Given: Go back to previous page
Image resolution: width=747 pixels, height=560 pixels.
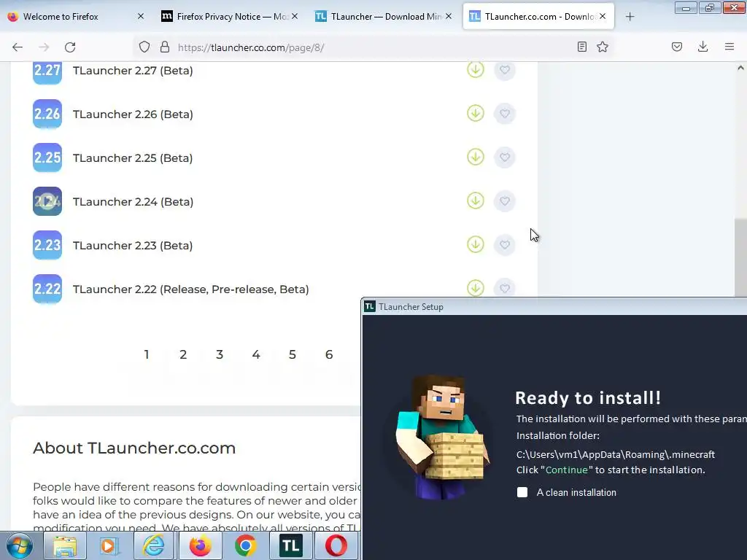Looking at the screenshot, I should (x=18, y=47).
